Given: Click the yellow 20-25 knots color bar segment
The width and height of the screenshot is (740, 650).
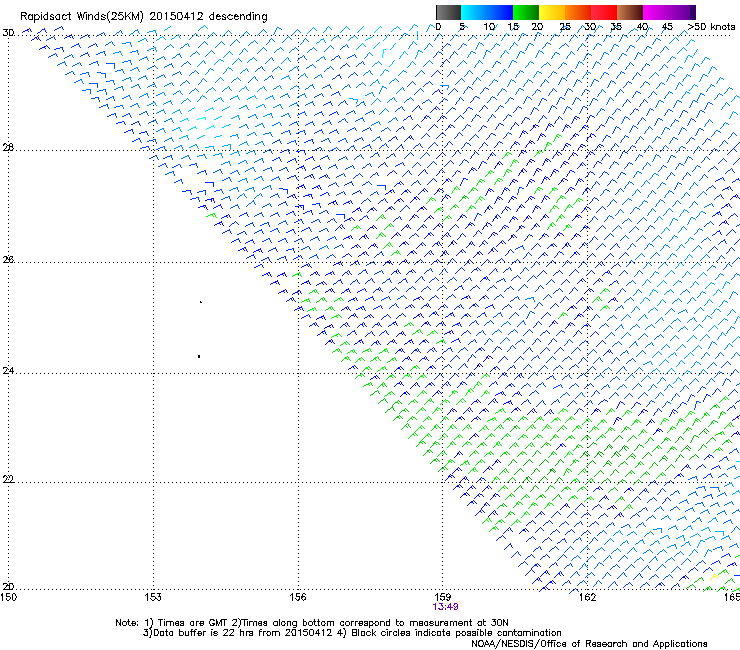Looking at the screenshot, I should (x=552, y=12).
